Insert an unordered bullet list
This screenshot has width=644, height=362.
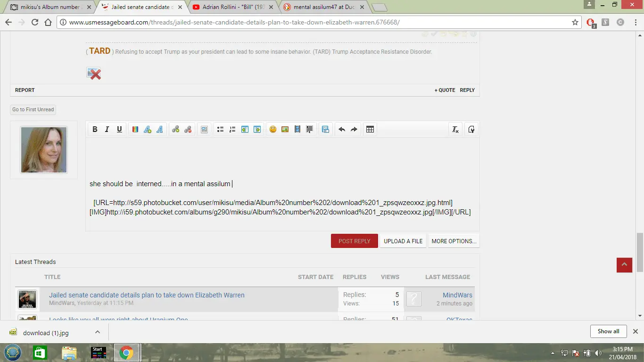[x=220, y=129]
